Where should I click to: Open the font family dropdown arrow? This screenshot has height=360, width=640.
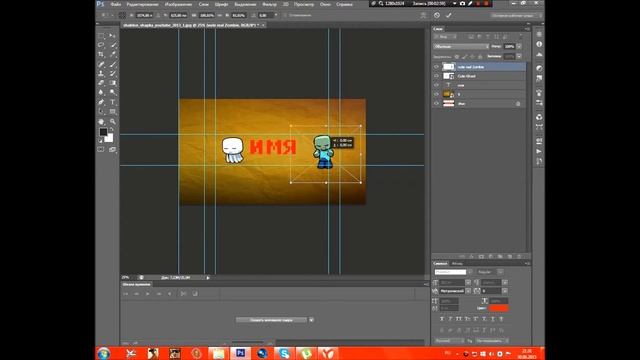470,272
